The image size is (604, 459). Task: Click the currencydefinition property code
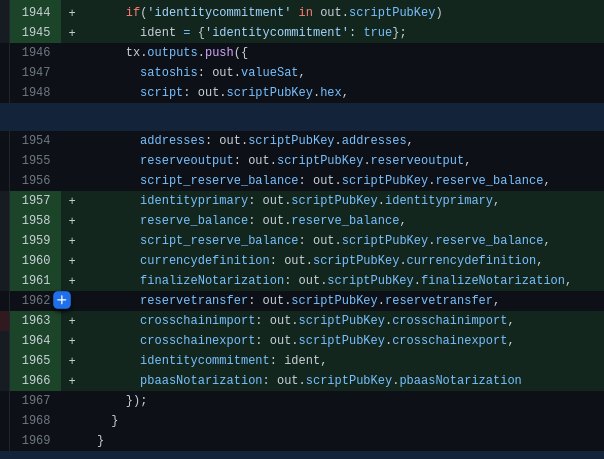pos(341,260)
